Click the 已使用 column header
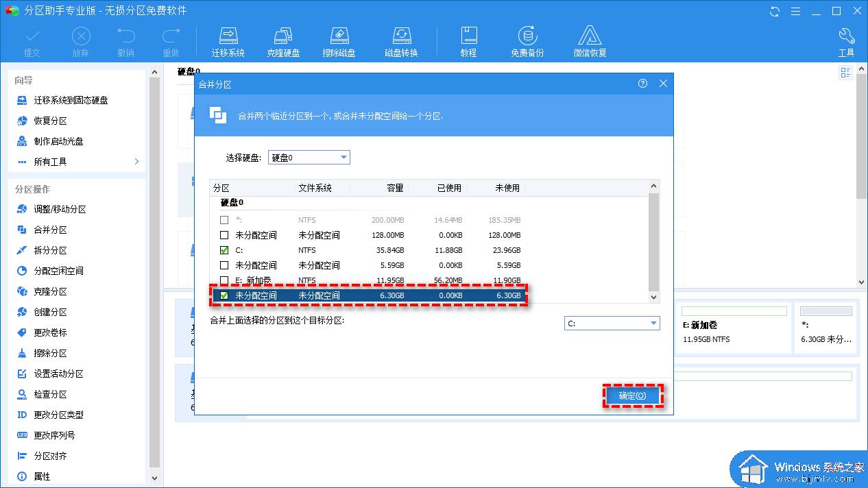This screenshot has height=488, width=868. click(x=437, y=188)
